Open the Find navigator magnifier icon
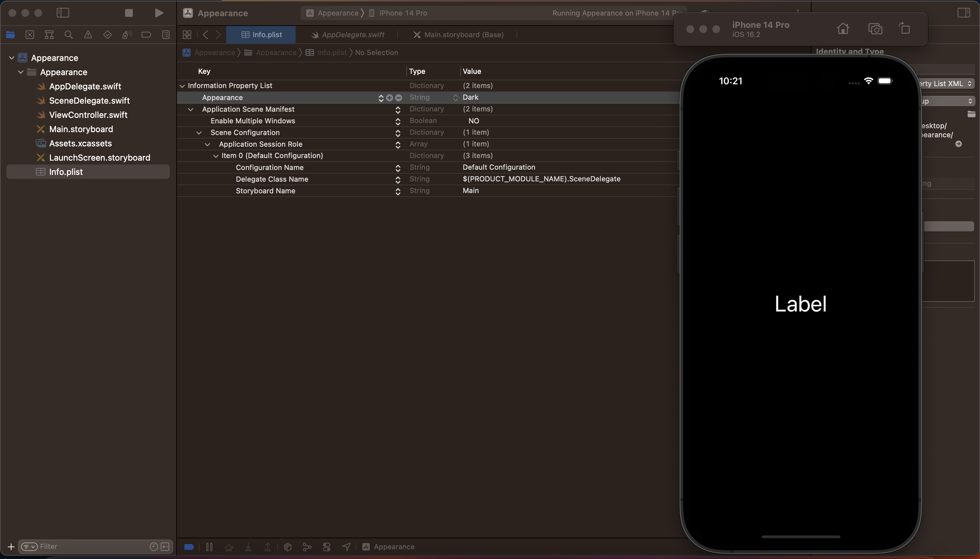The image size is (980, 559). tap(68, 35)
